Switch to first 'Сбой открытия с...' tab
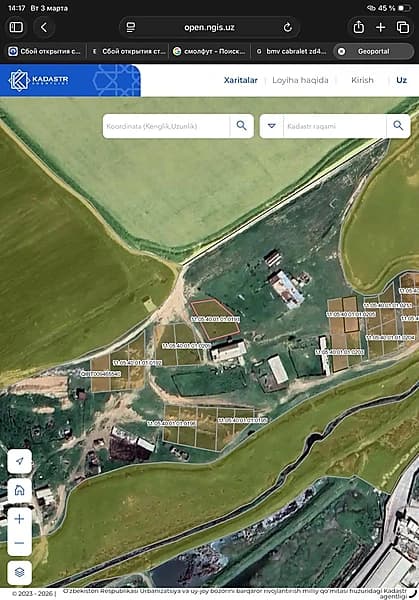 tap(45, 51)
